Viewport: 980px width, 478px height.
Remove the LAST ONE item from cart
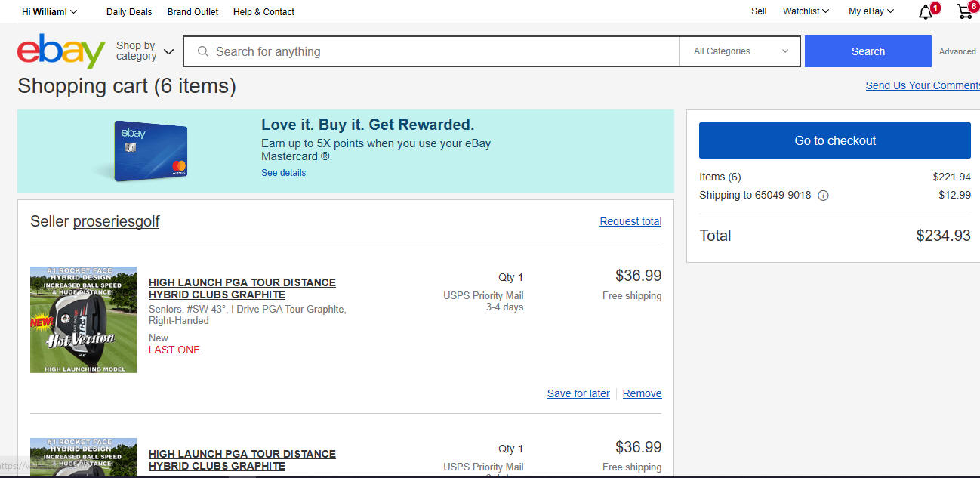click(643, 393)
